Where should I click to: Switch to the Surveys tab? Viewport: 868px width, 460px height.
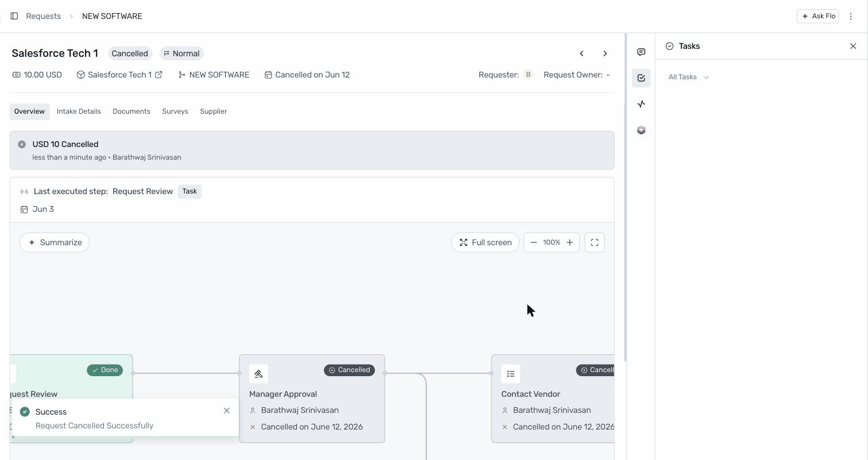pos(175,111)
